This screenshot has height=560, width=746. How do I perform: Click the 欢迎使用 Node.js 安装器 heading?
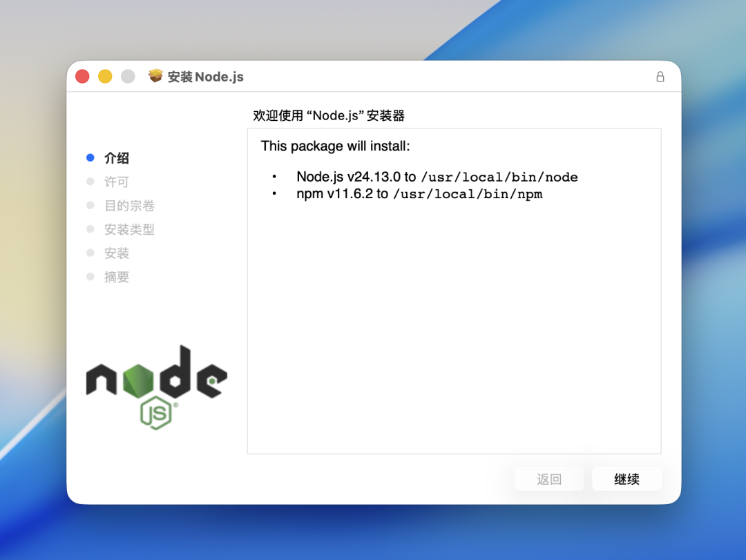click(x=329, y=115)
